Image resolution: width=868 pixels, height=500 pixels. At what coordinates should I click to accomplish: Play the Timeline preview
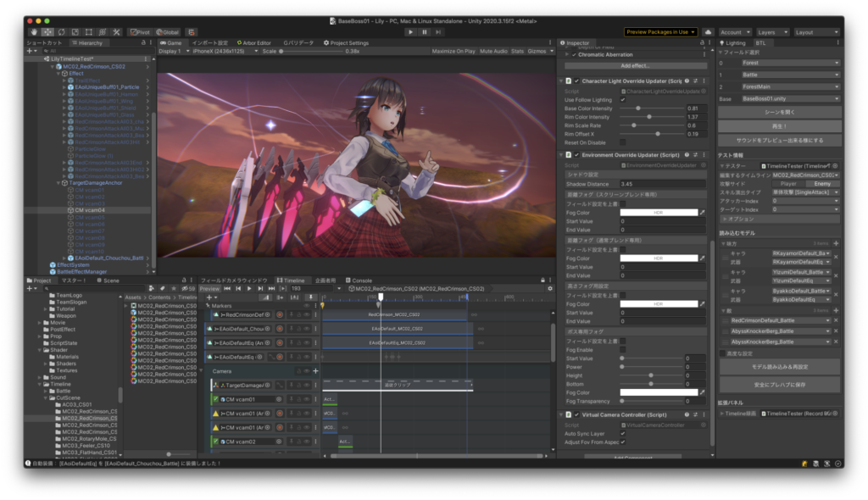click(x=249, y=288)
